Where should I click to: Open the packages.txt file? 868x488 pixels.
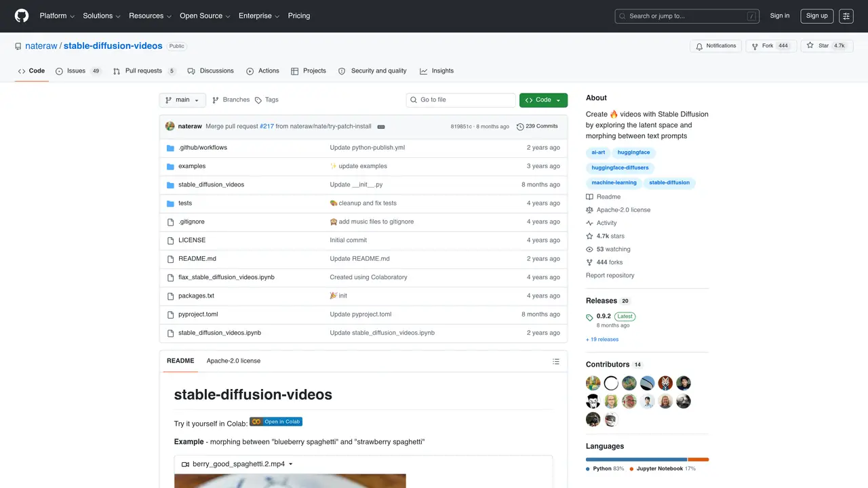[x=196, y=296]
